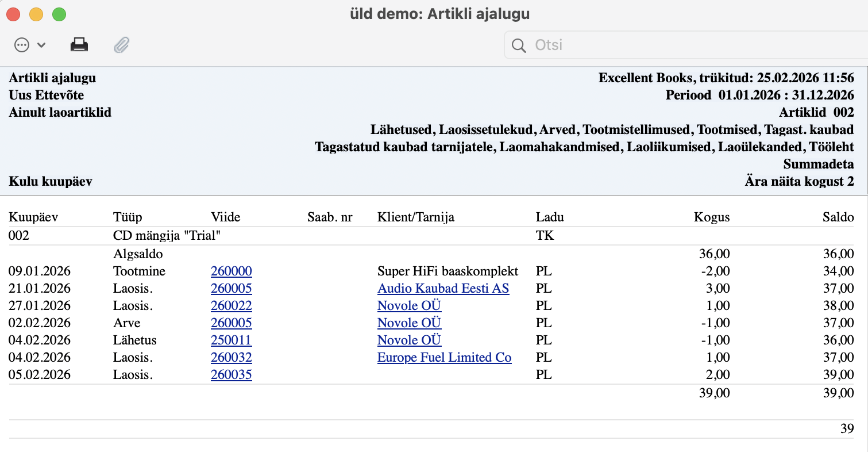Image resolution: width=868 pixels, height=452 pixels.
Task: Open Novole OÜ on the 27.01.2026 row
Action: coord(409,306)
